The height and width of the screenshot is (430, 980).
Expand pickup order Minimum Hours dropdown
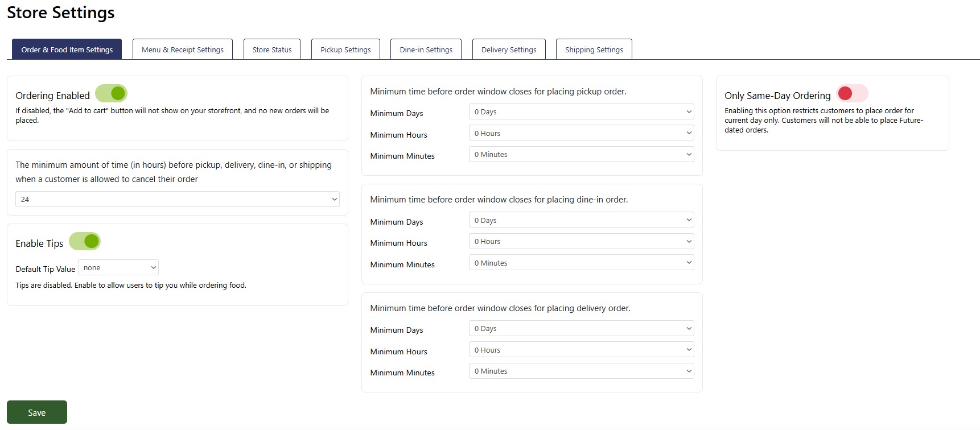point(581,134)
